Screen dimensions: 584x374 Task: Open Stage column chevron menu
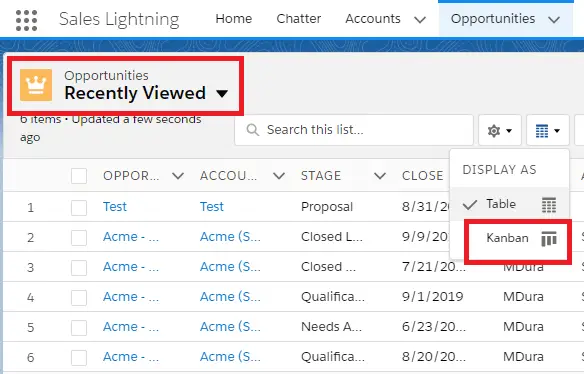380,176
